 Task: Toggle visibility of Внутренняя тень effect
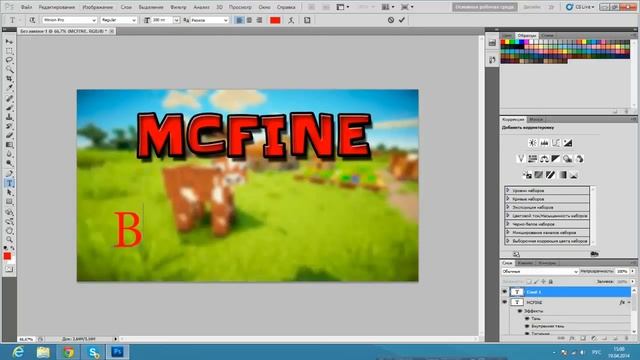pyautogui.click(x=527, y=326)
